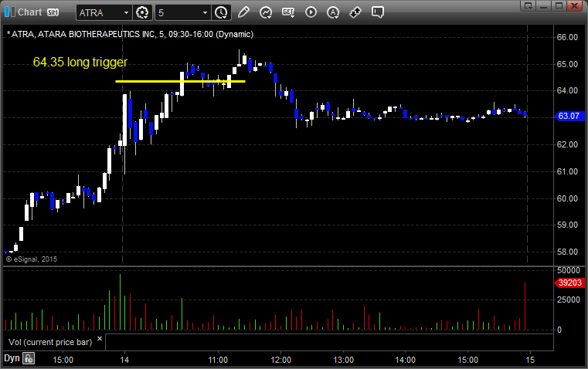
Task: Click the 11:00 time axis label
Action: pos(218,360)
